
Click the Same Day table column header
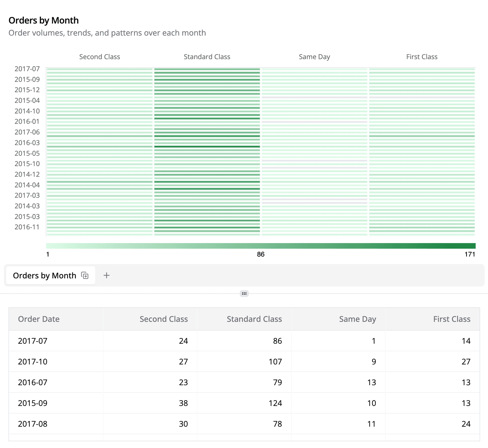[357, 319]
